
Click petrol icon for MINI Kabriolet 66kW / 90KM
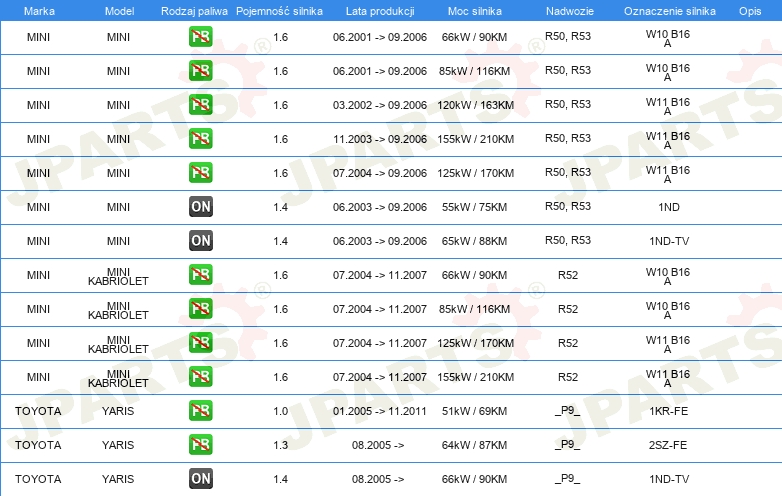click(x=200, y=275)
